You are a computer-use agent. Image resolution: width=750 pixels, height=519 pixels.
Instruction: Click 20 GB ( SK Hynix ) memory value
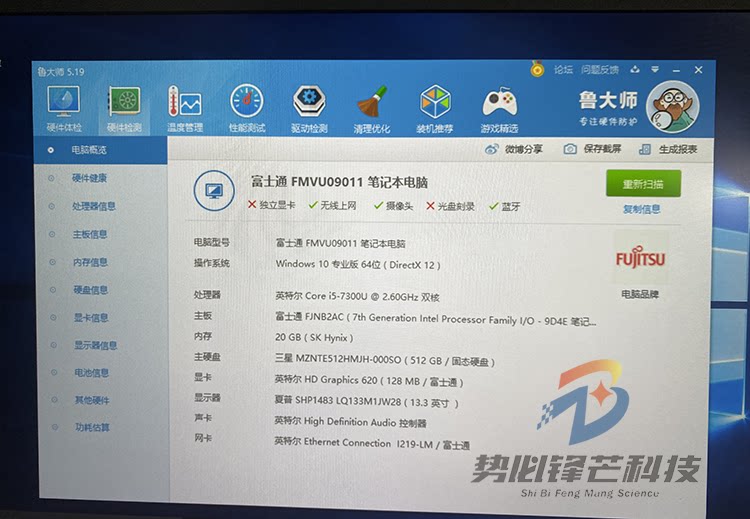coord(314,338)
